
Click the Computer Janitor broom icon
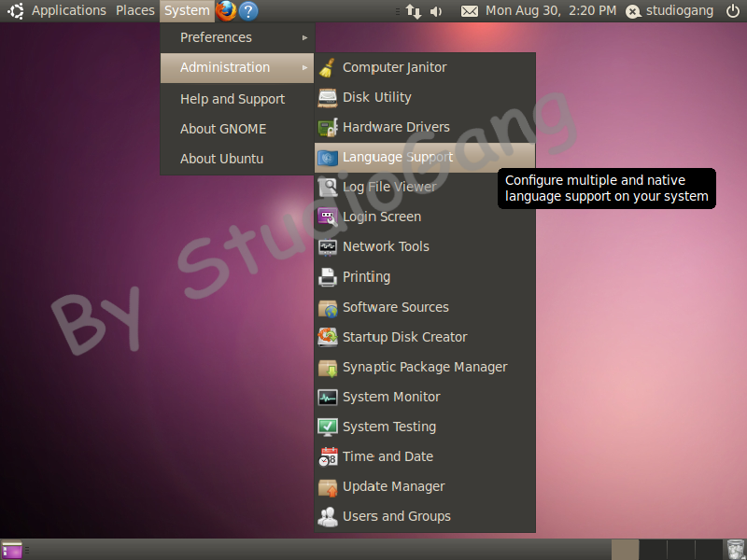(x=328, y=67)
